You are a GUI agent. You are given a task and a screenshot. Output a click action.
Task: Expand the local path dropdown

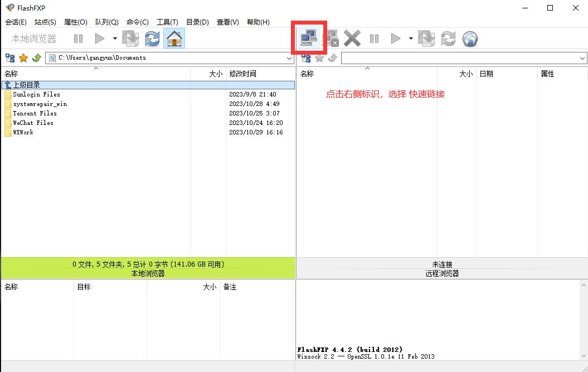(x=289, y=58)
